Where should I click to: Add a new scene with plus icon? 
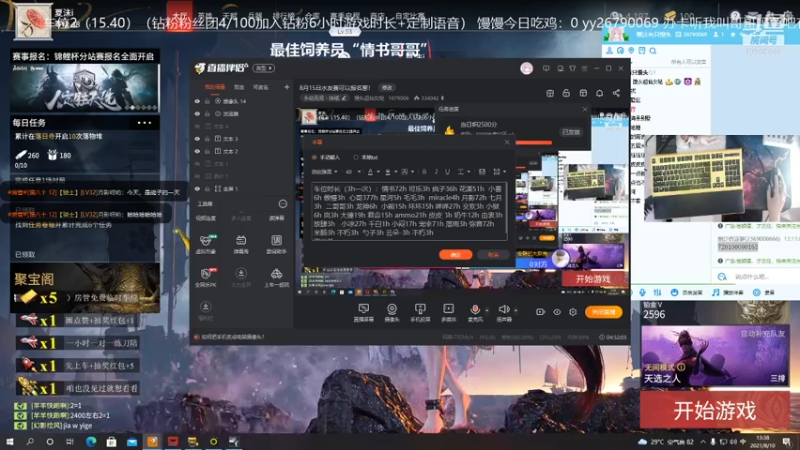(x=286, y=87)
